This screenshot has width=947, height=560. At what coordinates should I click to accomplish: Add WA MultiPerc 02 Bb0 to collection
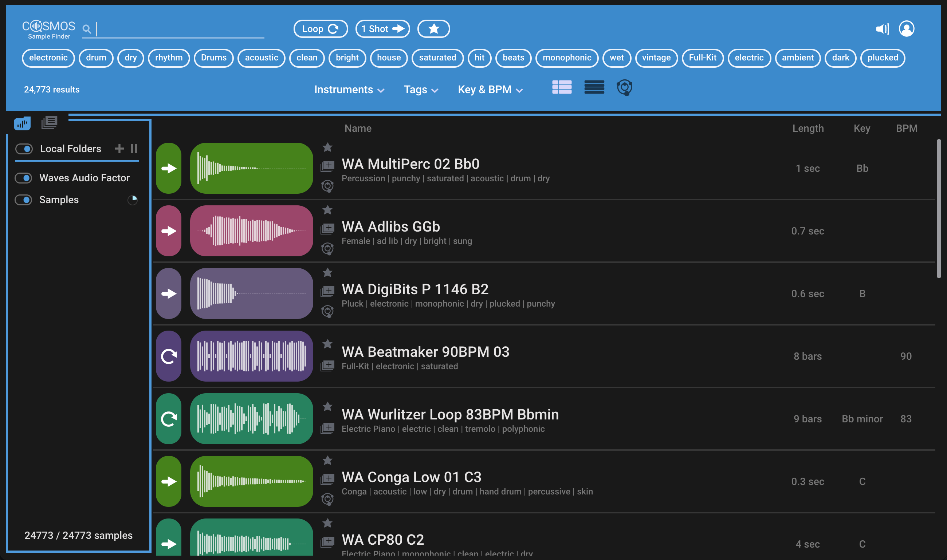click(327, 166)
